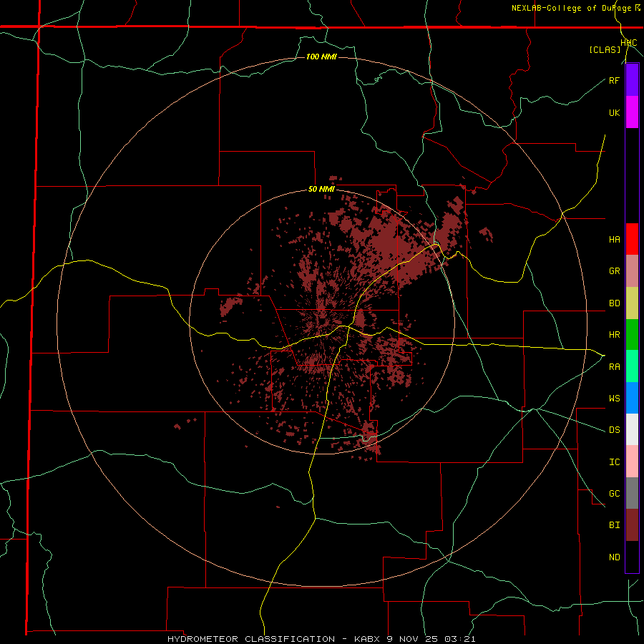Click the GR salmon color swatch
This screenshot has width=644, height=644.
pyautogui.click(x=632, y=270)
